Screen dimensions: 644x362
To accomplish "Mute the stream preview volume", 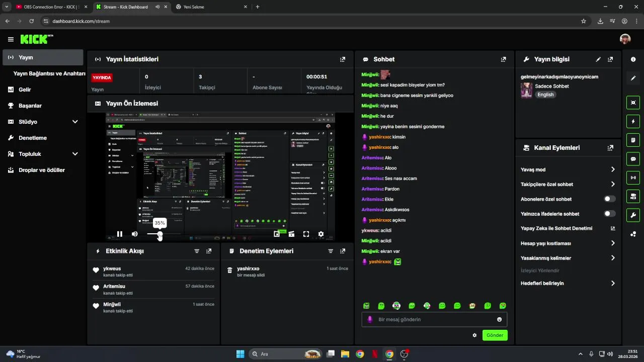I will pyautogui.click(x=134, y=234).
